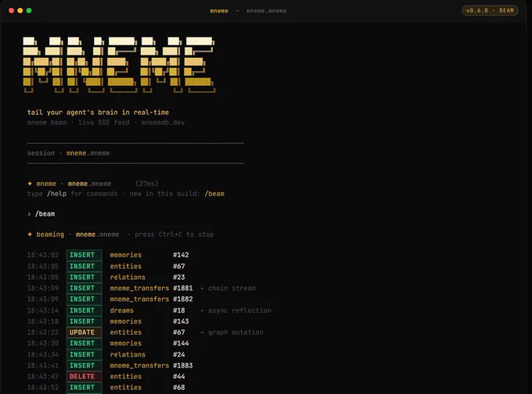This screenshot has height=394, width=532.
Task: Click timestamp 18:43:02
Action: pos(43,255)
